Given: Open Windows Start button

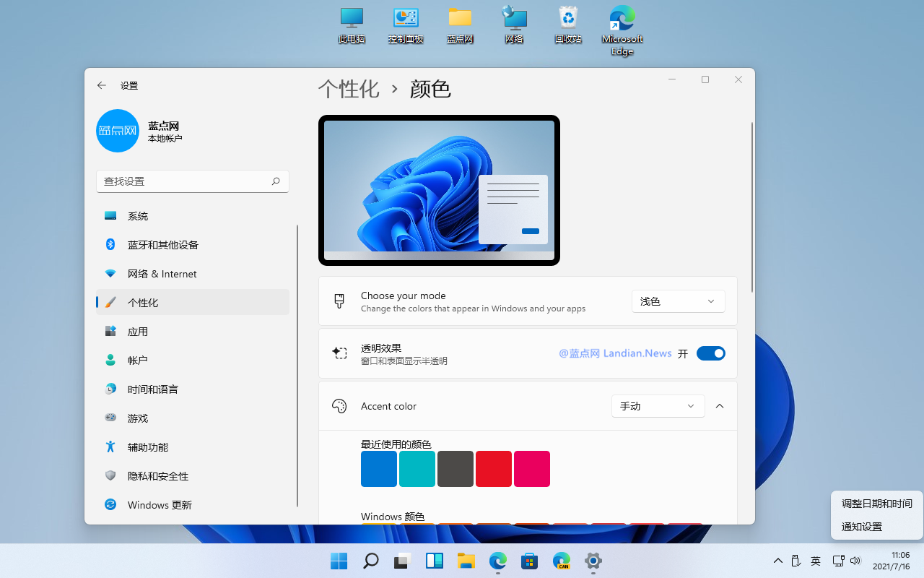Looking at the screenshot, I should point(339,561).
